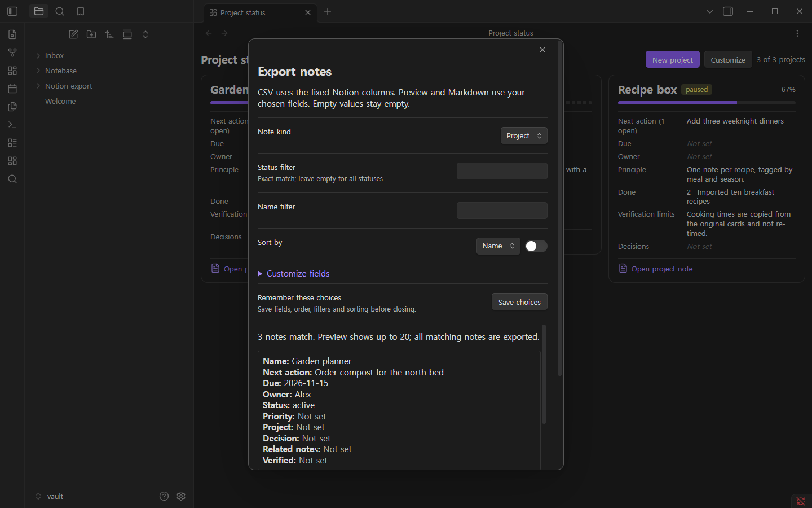Toggle the right sidebar icon
This screenshot has height=508, width=812.
coord(728,11)
